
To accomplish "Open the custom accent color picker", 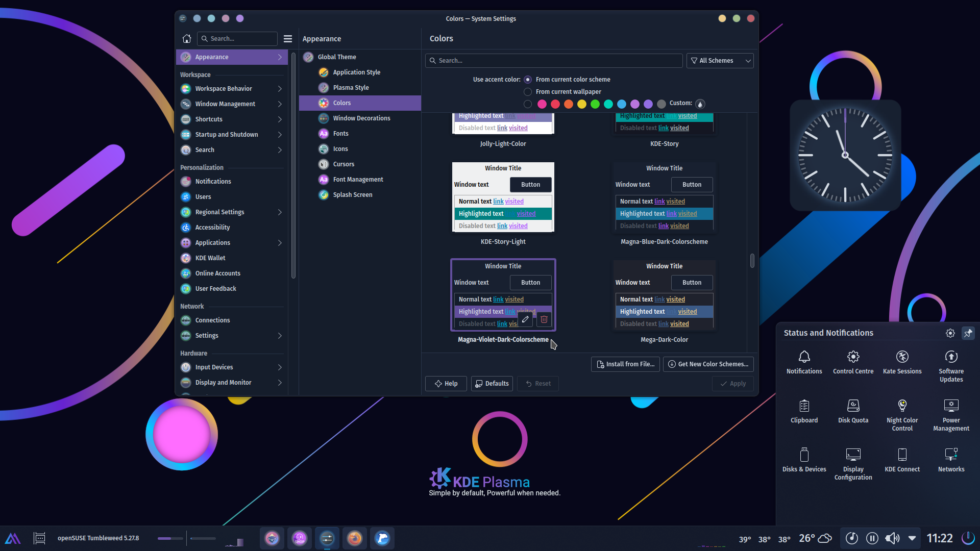I will point(700,104).
